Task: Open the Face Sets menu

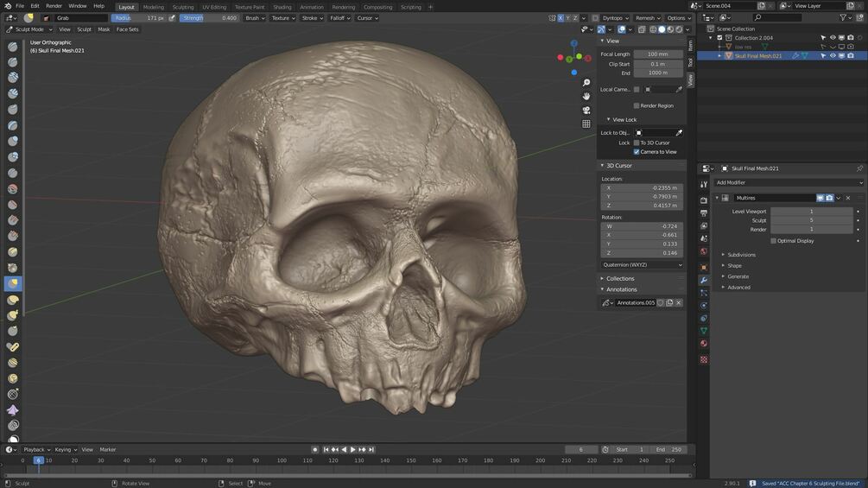Action: pyautogui.click(x=127, y=29)
